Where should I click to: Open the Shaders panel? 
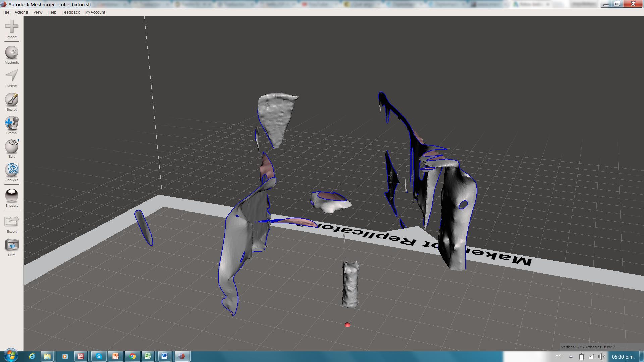(x=12, y=196)
